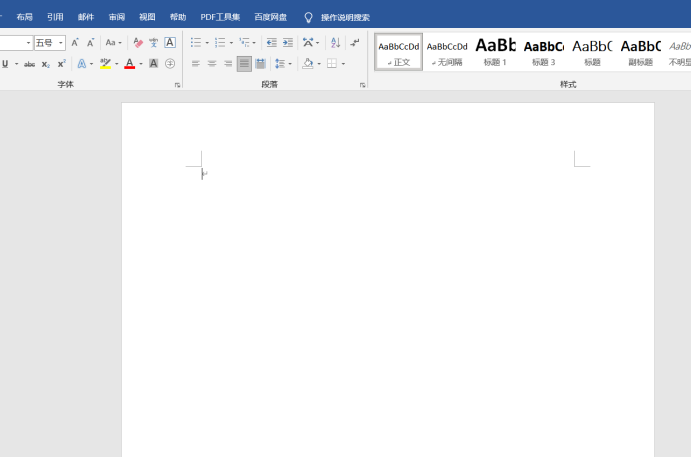Screen dimensions: 691x457
Task: Center align the text
Action: click(x=212, y=64)
